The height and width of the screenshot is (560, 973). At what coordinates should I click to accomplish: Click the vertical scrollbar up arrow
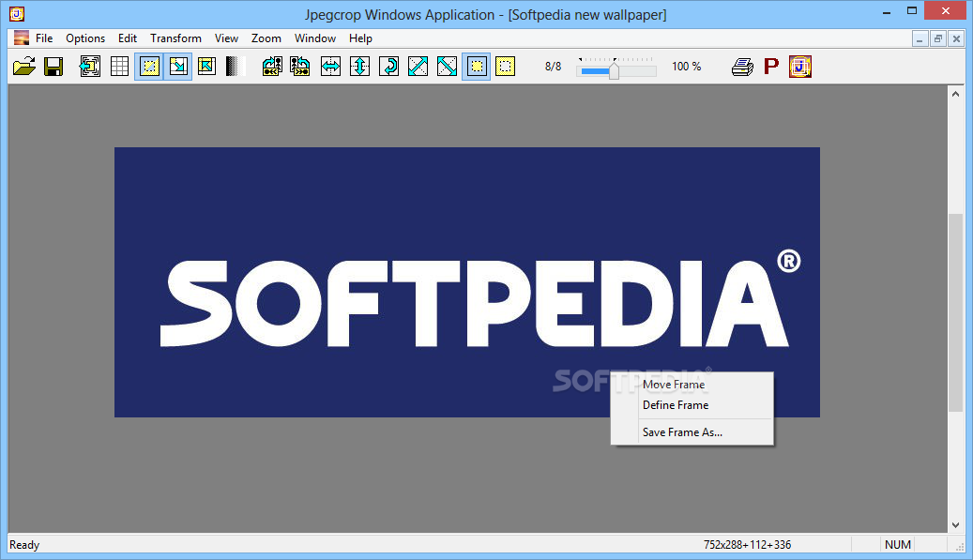(955, 94)
